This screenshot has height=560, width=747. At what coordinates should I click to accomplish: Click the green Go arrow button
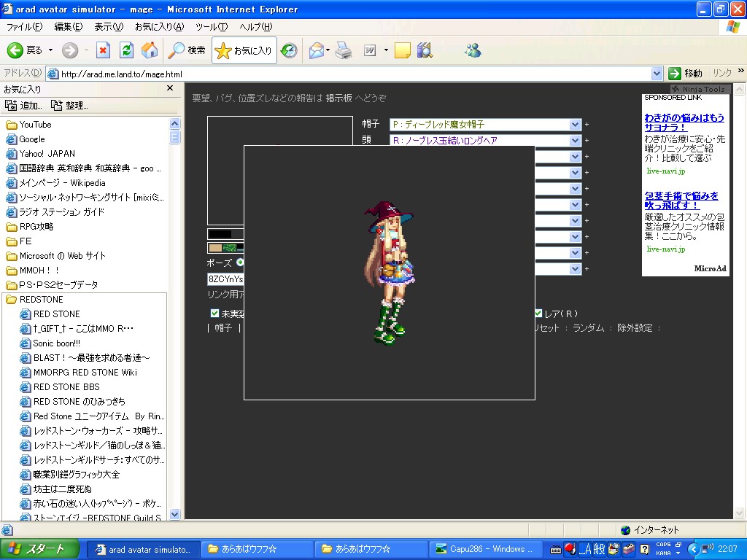[674, 74]
